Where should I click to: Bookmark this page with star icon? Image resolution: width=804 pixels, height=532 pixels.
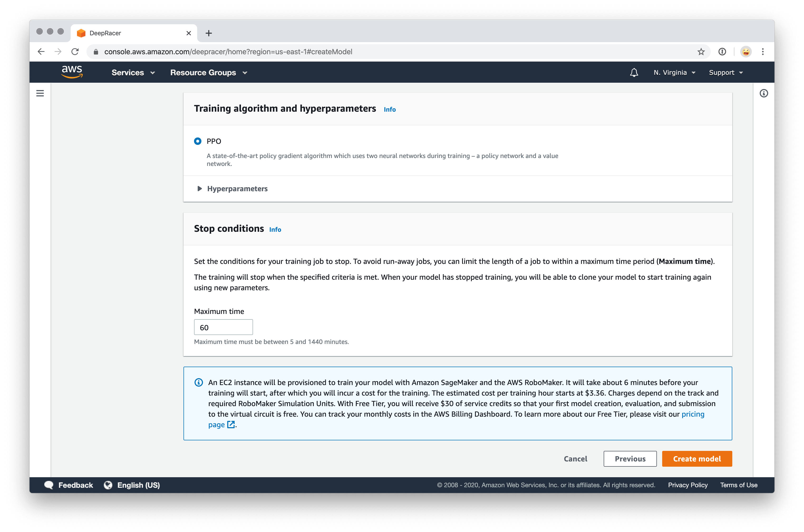[701, 52]
